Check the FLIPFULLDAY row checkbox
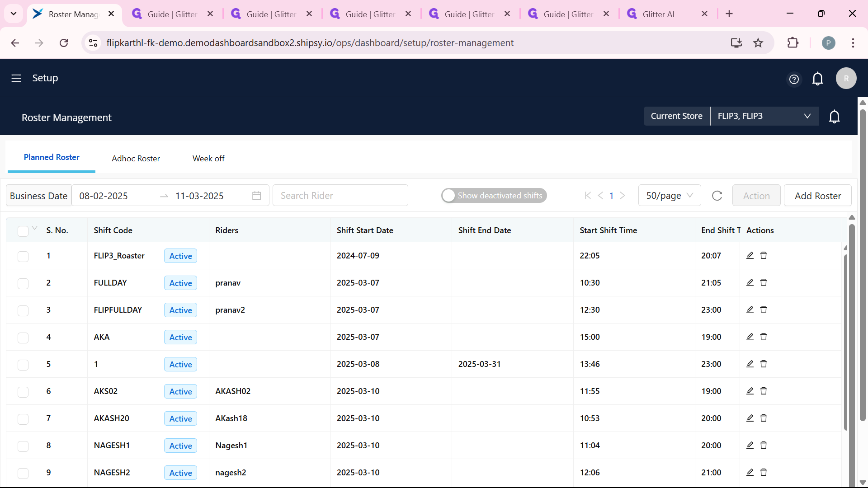This screenshot has height=488, width=868. tap(23, 311)
